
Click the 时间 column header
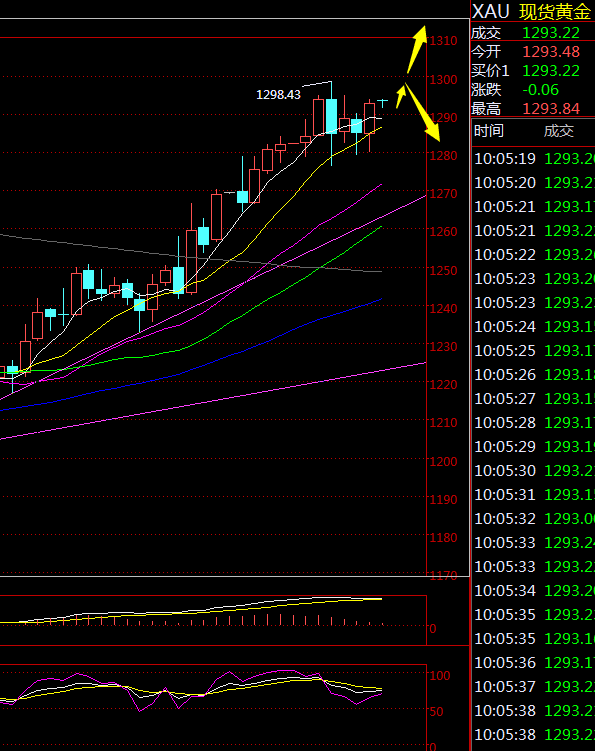pyautogui.click(x=489, y=130)
